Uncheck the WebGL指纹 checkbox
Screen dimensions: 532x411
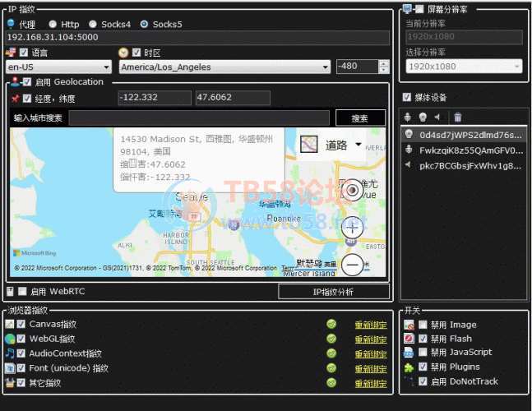(21, 339)
